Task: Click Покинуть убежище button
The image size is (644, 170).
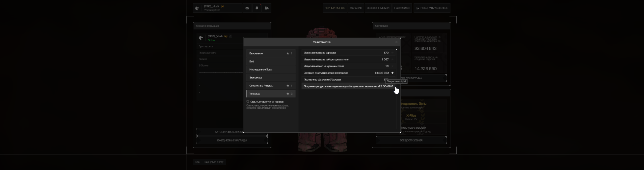Action: click(x=432, y=8)
